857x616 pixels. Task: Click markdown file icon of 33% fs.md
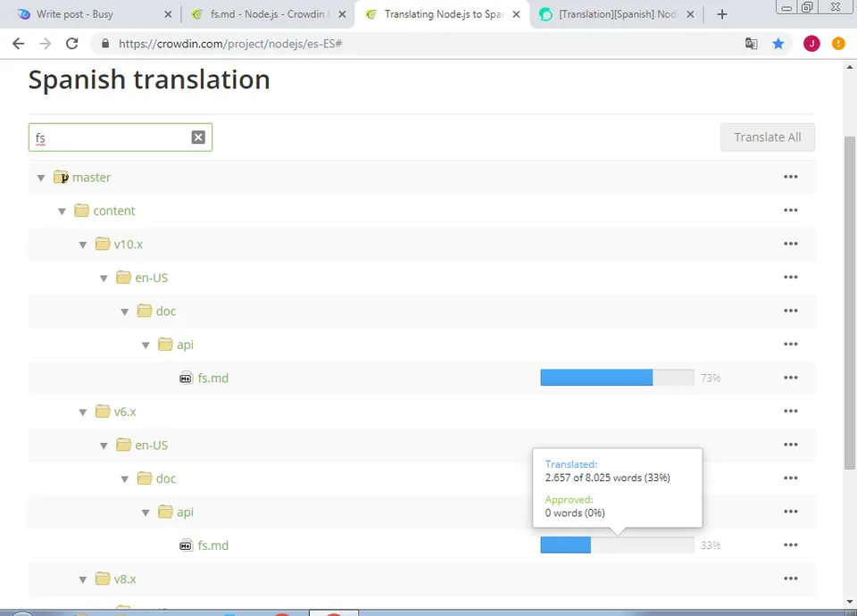pos(186,545)
